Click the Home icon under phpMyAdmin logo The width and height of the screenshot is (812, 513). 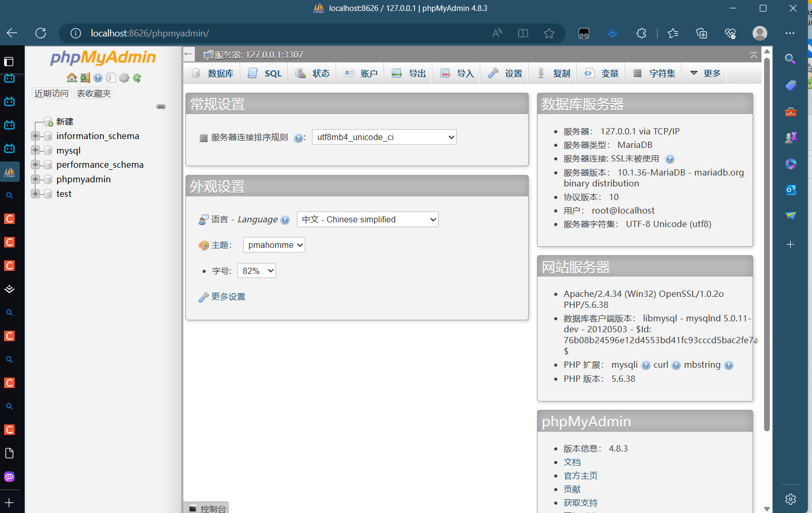point(72,78)
